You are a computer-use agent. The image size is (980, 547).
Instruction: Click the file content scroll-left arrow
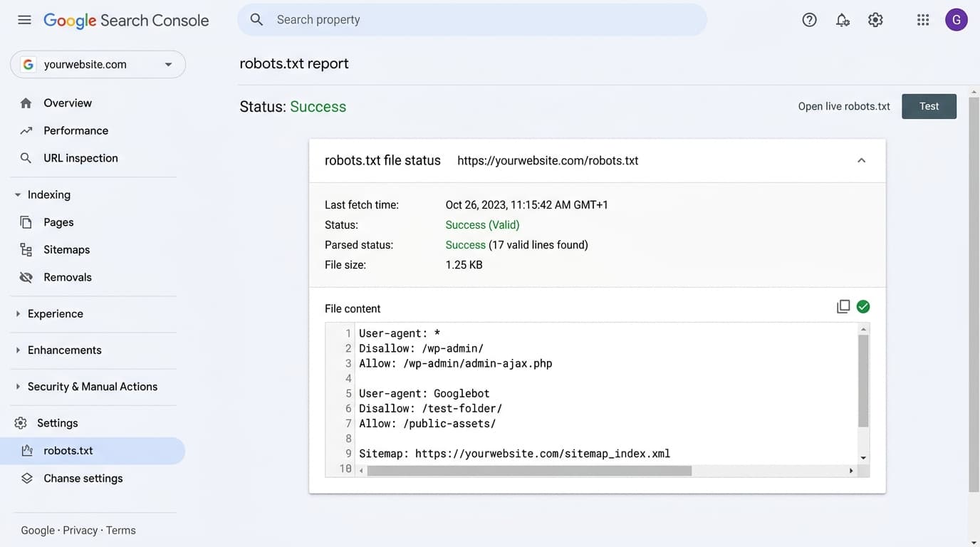[x=361, y=471]
